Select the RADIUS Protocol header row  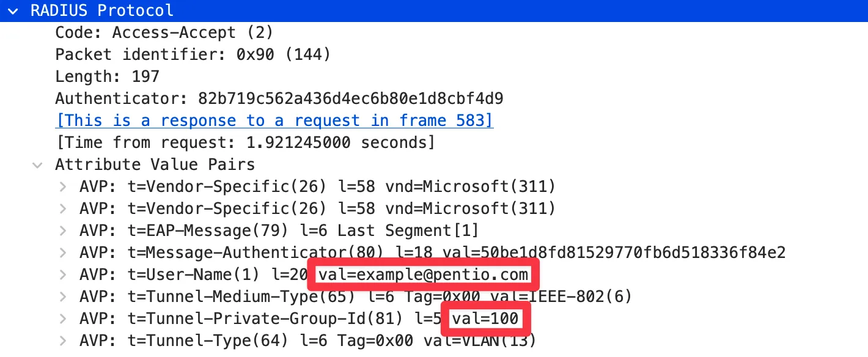coord(102,10)
